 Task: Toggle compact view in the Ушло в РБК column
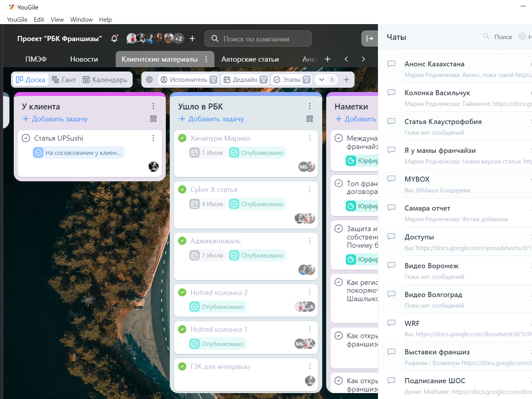310,119
